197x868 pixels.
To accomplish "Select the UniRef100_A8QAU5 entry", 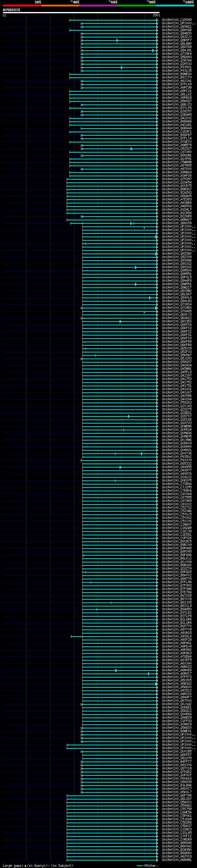I will pyautogui.click(x=177, y=196).
